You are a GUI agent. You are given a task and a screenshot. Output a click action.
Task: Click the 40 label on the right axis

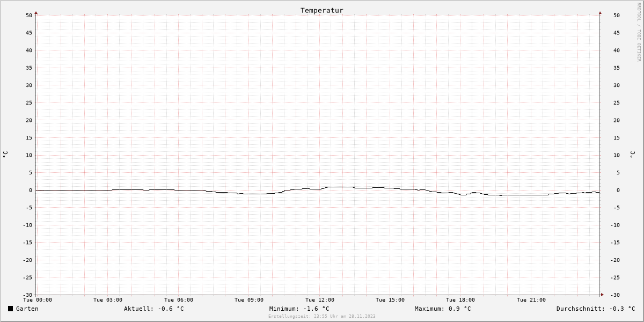[617, 50]
